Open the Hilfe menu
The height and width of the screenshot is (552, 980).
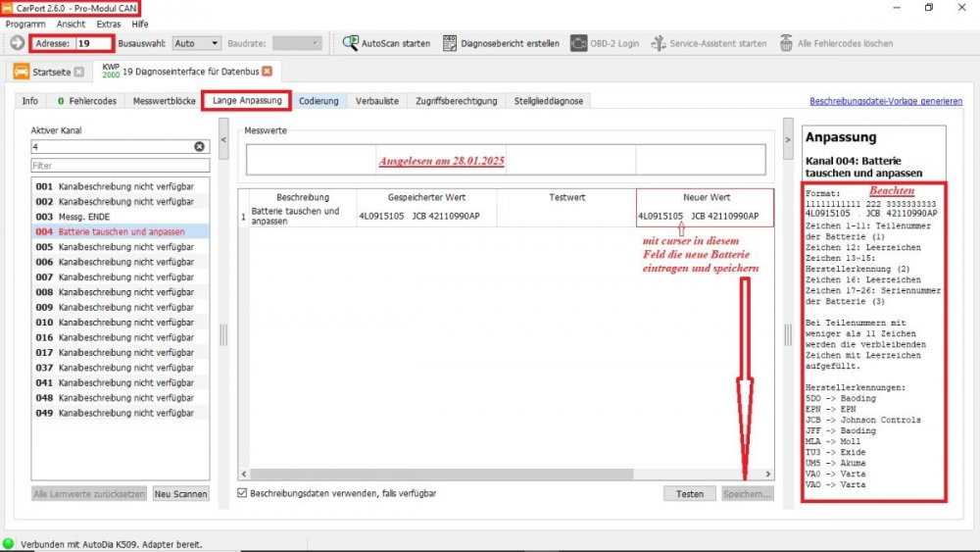pos(140,24)
